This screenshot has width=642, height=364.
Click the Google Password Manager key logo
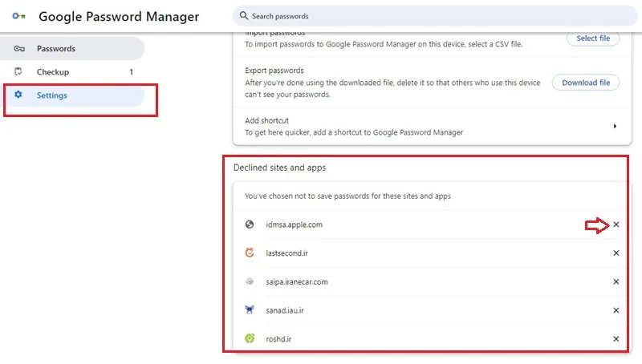(x=18, y=16)
